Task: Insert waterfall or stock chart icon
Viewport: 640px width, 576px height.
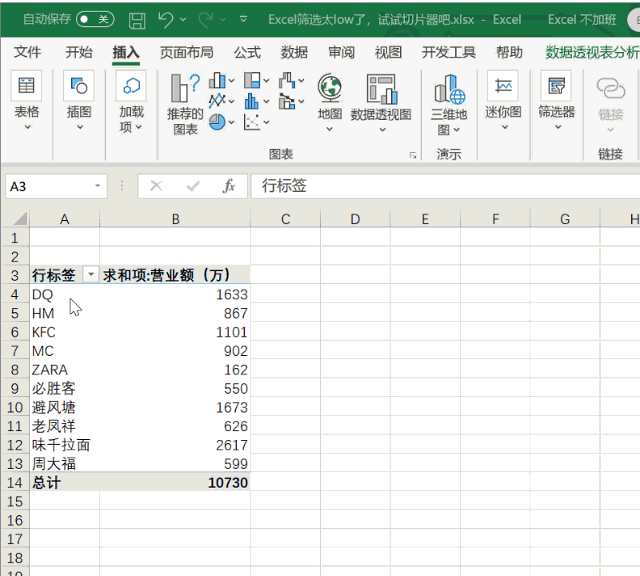Action: 287,80
